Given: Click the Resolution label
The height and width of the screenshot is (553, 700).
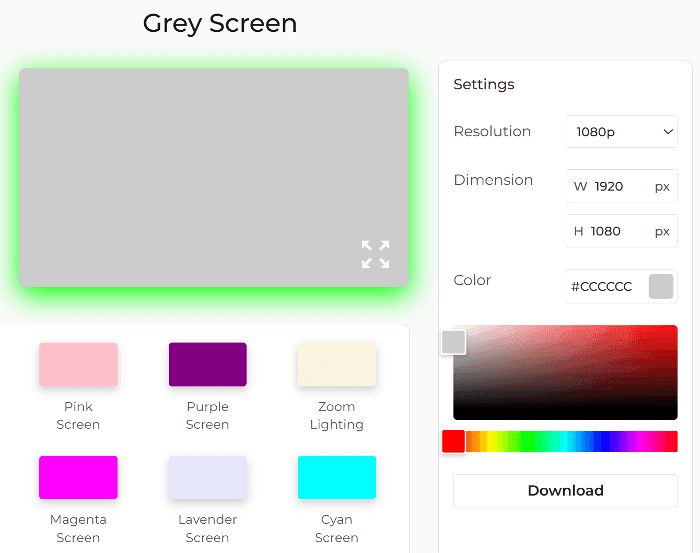Looking at the screenshot, I should [492, 131].
